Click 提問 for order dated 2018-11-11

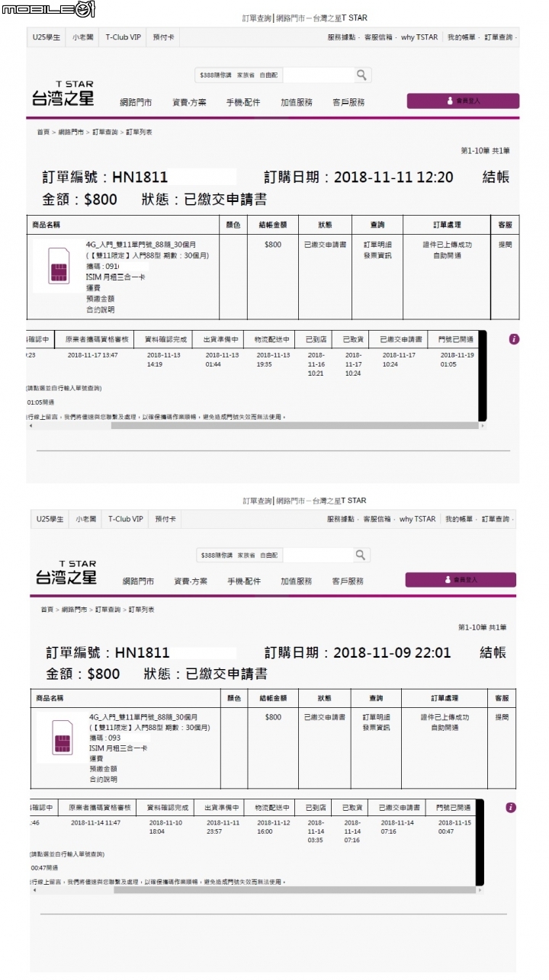(x=505, y=245)
